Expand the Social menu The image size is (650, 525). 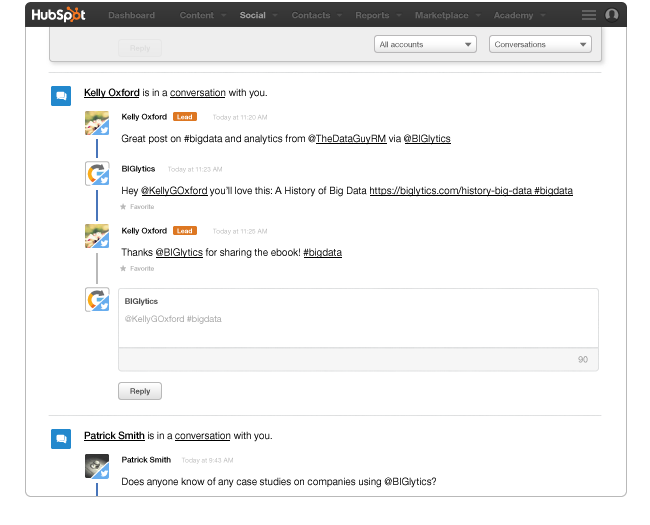(258, 15)
